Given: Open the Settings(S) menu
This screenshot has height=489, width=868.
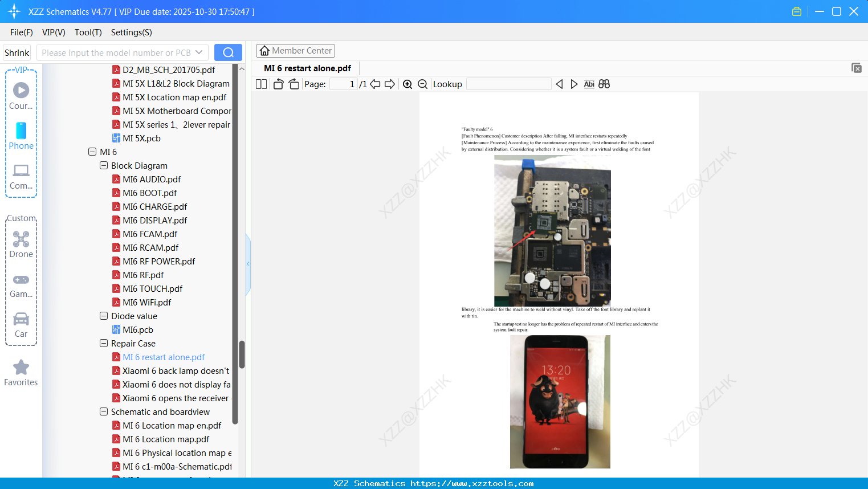Looking at the screenshot, I should pos(132,32).
